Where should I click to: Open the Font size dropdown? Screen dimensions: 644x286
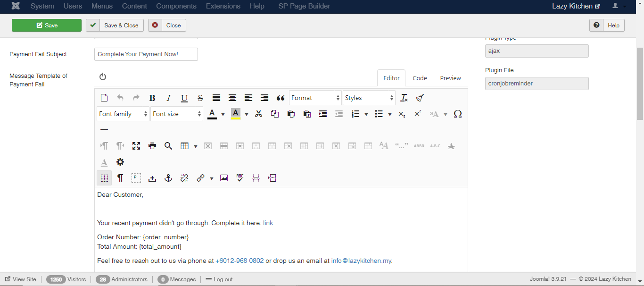tap(177, 114)
